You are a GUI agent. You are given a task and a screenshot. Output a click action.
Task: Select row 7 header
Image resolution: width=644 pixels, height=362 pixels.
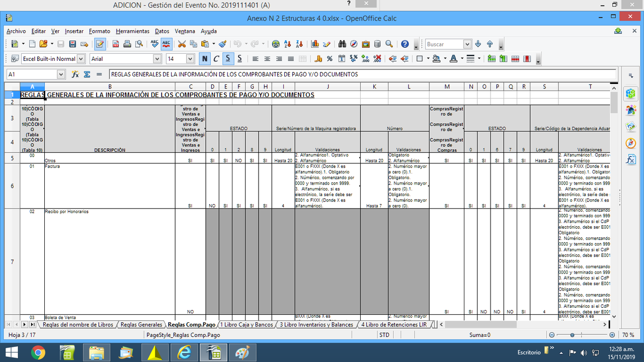(x=12, y=261)
